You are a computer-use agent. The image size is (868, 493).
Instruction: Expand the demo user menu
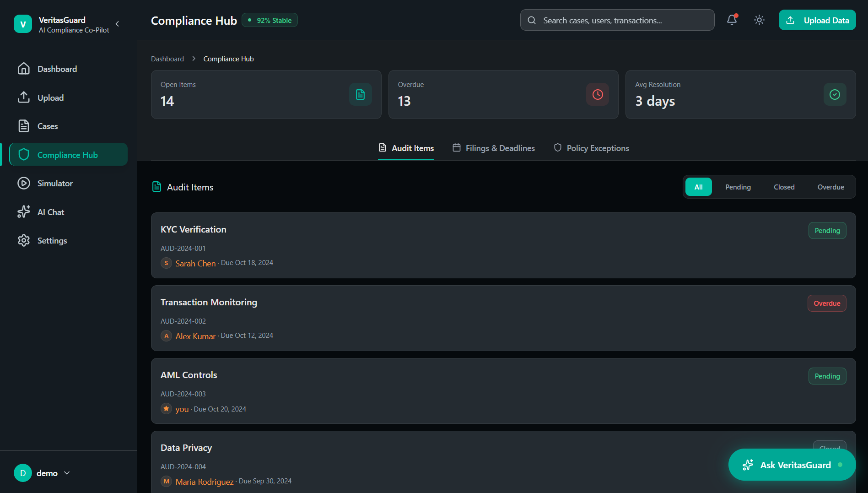(42, 473)
